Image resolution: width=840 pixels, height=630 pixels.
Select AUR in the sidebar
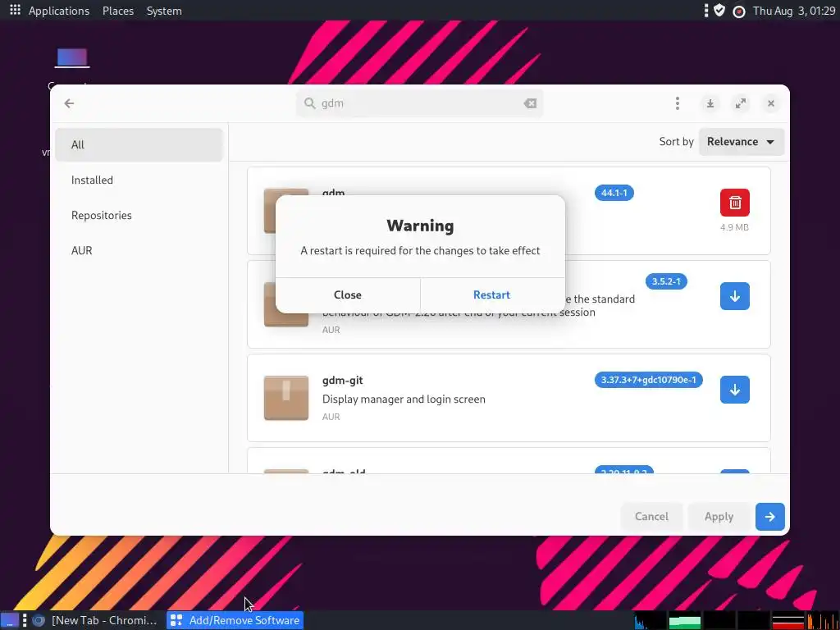tap(139, 251)
